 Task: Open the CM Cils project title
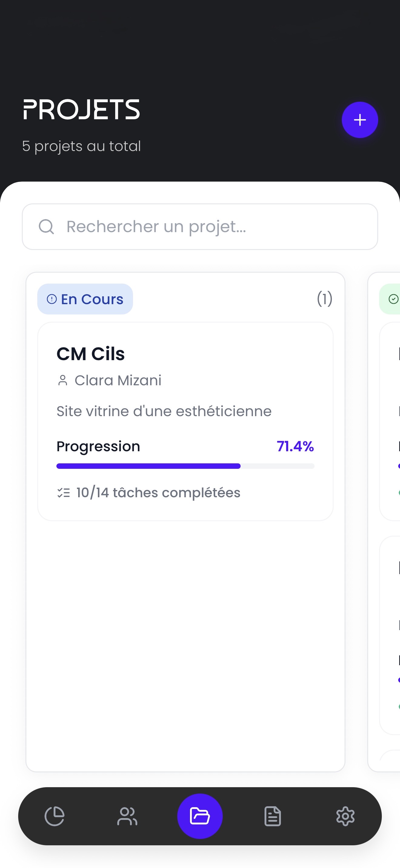point(91,354)
